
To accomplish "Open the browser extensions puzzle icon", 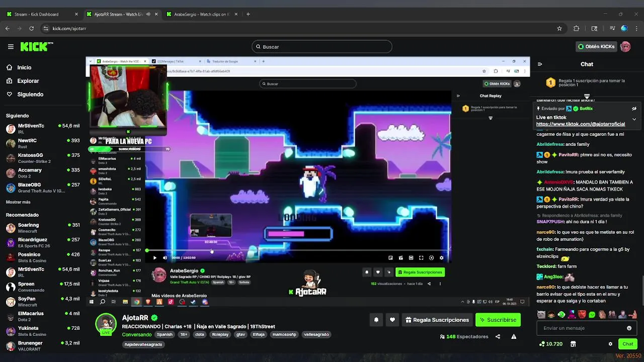I will [577, 29].
